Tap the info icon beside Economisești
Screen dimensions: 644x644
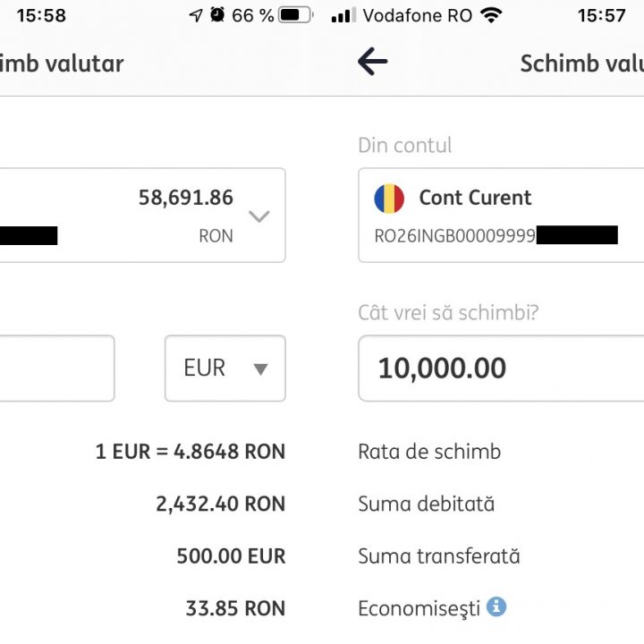click(x=496, y=607)
